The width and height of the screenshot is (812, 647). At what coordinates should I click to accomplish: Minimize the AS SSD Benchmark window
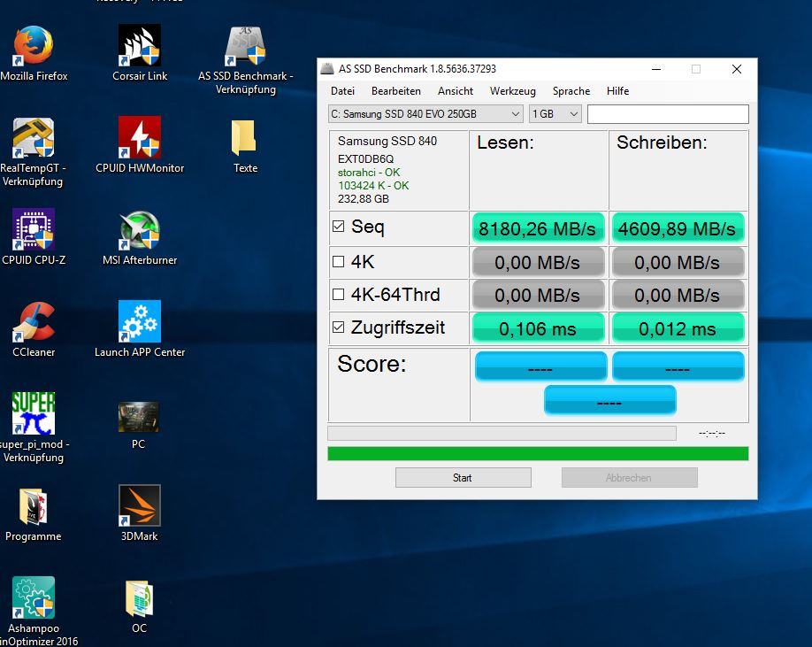point(656,69)
